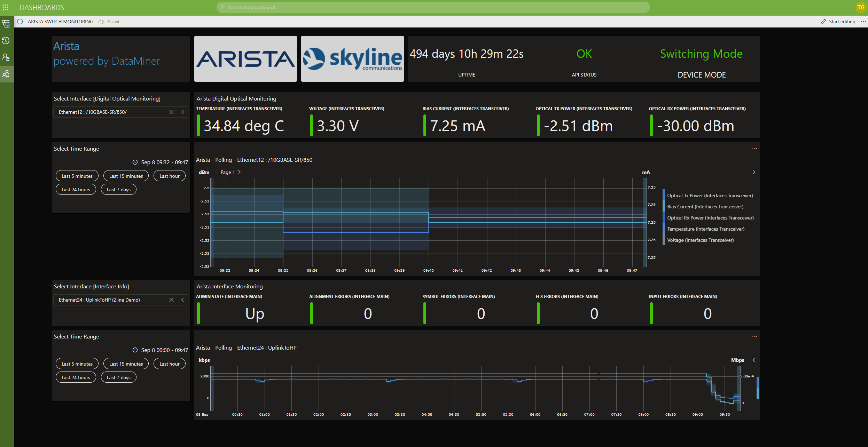
Task: Click the ARISTA logo image
Action: pos(245,59)
